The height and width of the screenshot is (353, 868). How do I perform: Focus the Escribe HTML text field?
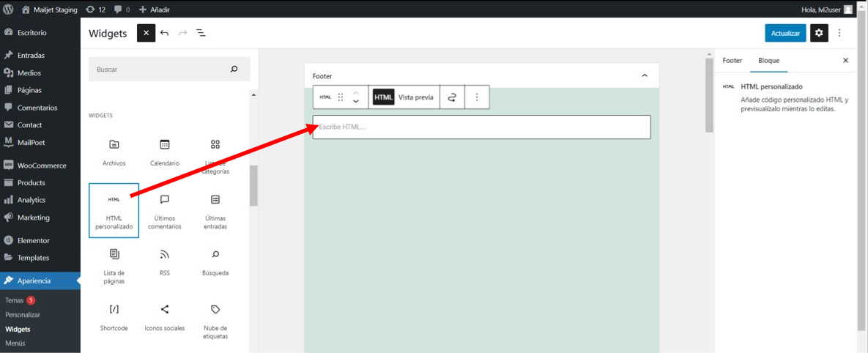481,127
